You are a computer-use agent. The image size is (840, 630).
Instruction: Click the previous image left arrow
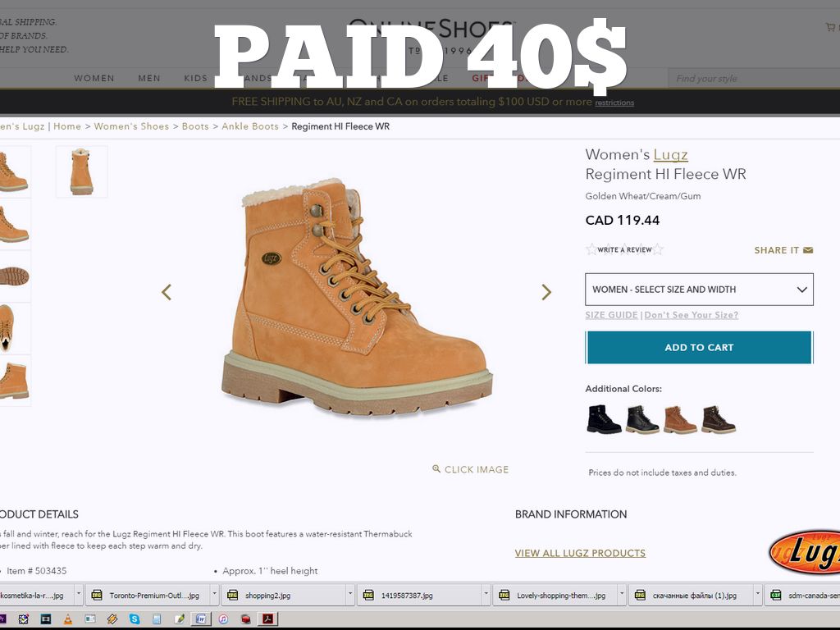click(x=167, y=292)
